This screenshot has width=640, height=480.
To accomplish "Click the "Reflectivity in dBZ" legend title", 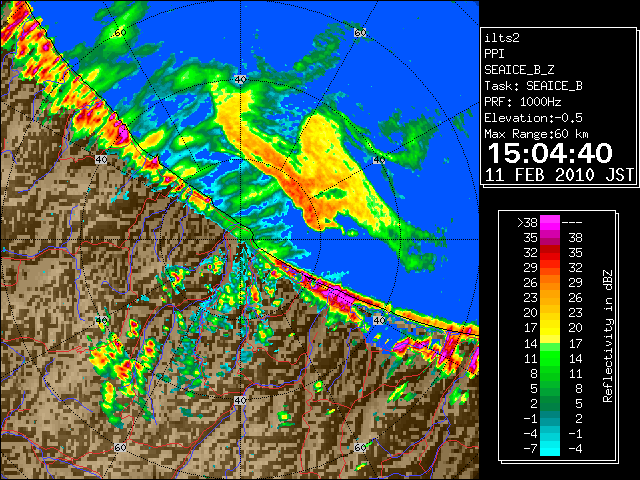I will 608,336.
